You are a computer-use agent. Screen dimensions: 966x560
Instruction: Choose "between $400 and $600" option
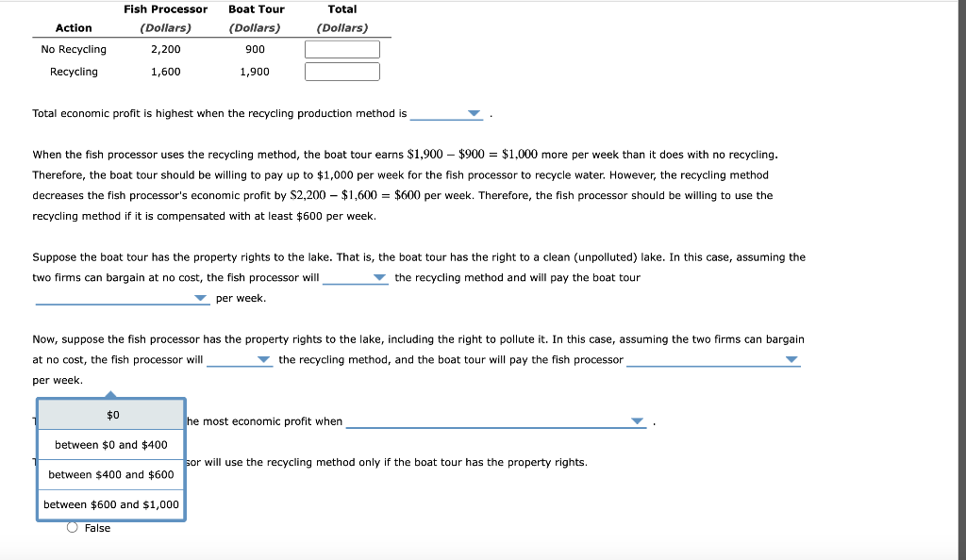pos(110,474)
